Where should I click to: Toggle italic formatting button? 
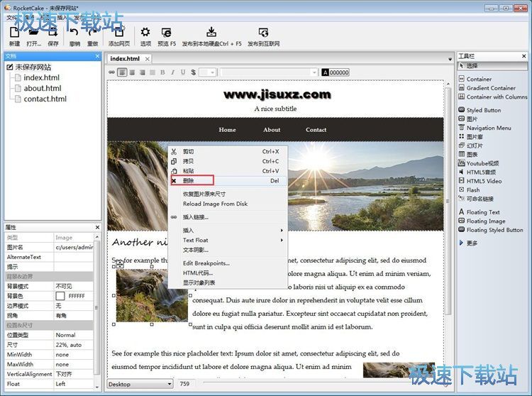tap(172, 72)
